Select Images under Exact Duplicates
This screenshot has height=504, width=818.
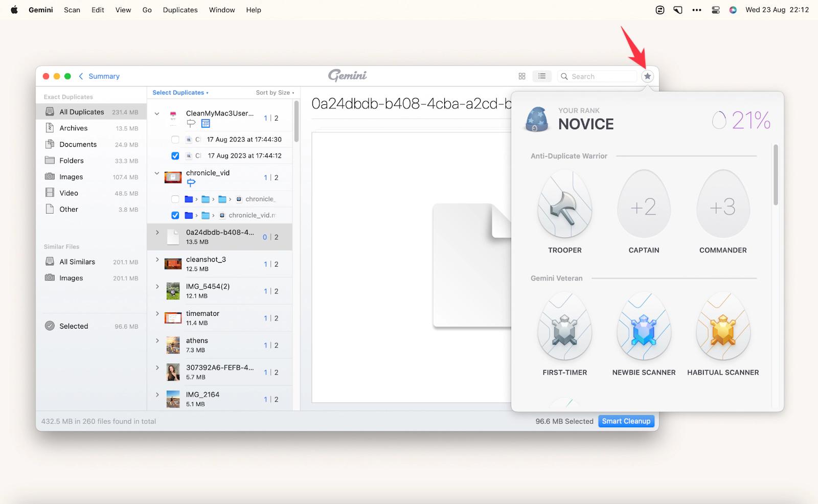click(x=91, y=177)
